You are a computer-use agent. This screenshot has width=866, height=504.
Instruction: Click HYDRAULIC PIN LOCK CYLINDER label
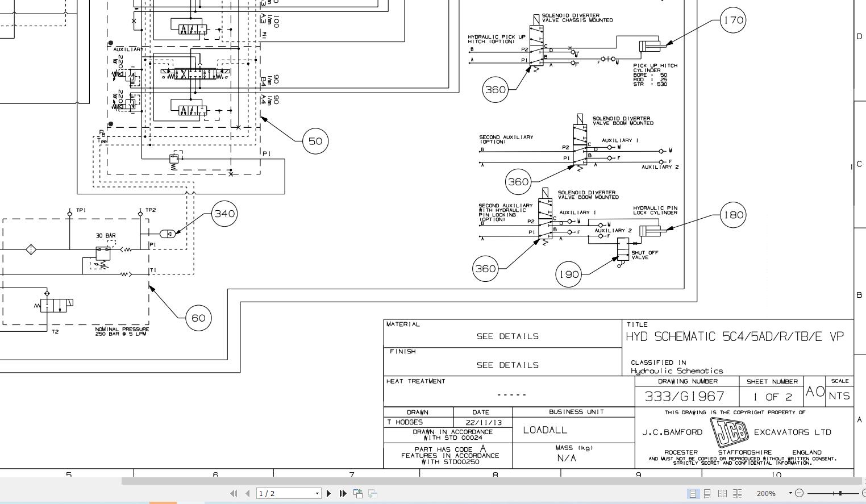click(x=655, y=210)
